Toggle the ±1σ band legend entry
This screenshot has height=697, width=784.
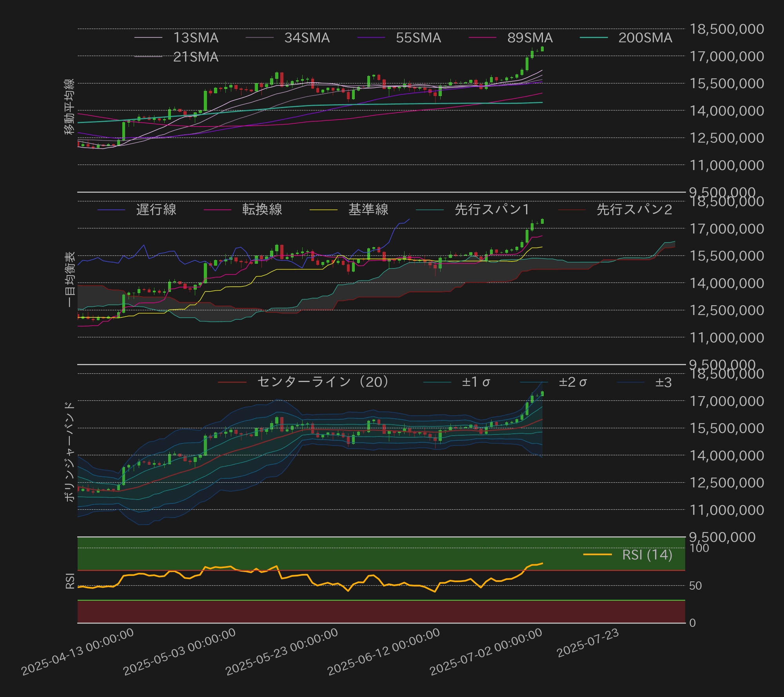[x=475, y=382]
